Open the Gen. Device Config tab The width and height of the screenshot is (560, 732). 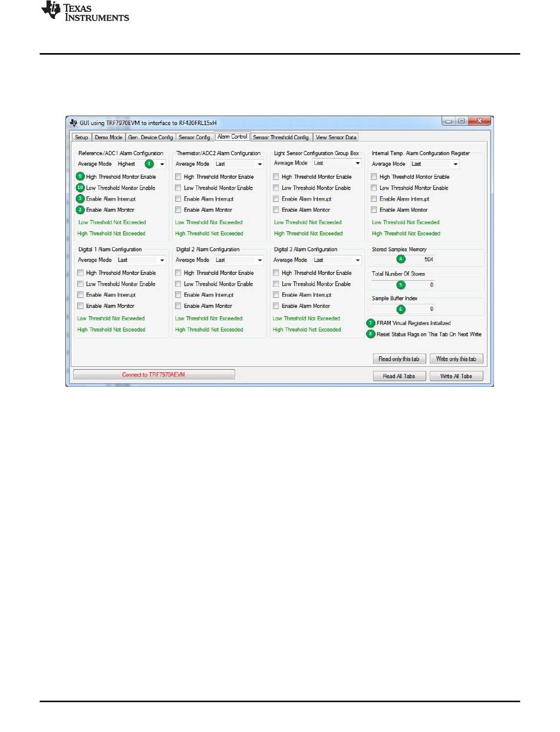[150, 137]
